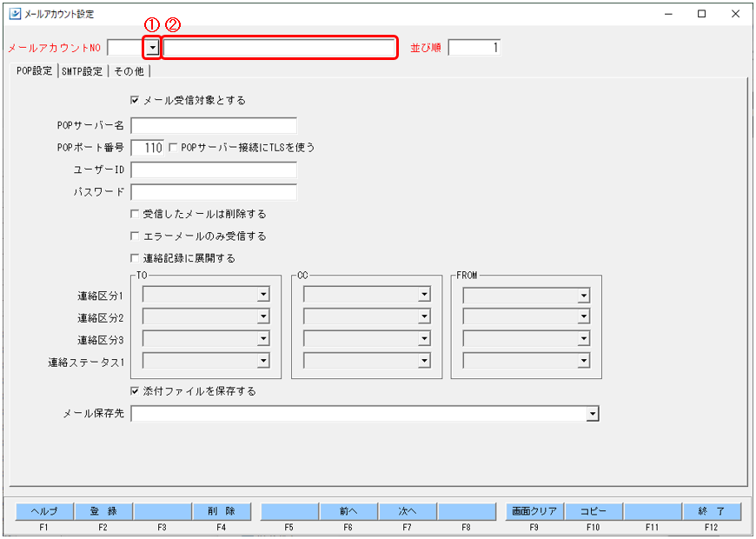Uncheck メール受信対象とする checkbox
Image resolution: width=756 pixels, height=539 pixels.
135,100
